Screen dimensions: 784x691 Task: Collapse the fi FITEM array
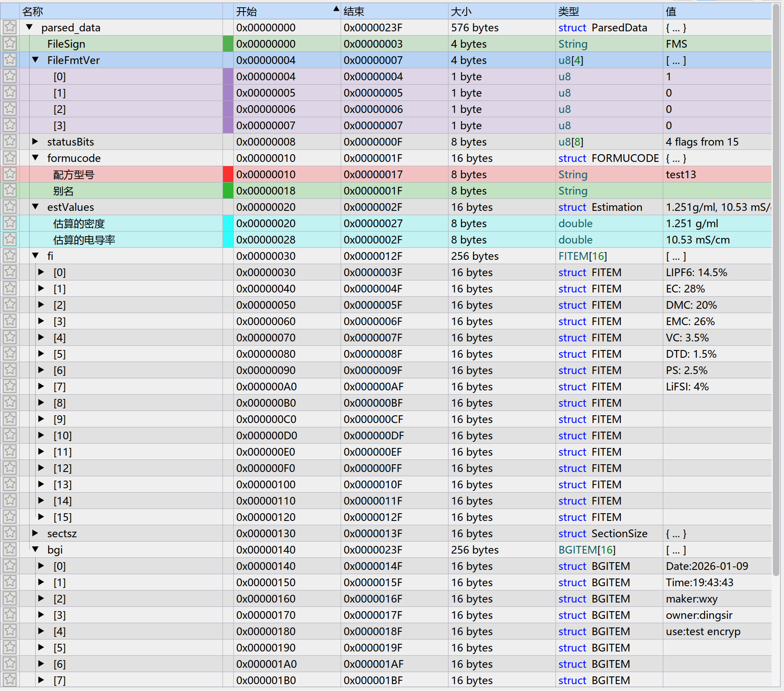(x=36, y=256)
